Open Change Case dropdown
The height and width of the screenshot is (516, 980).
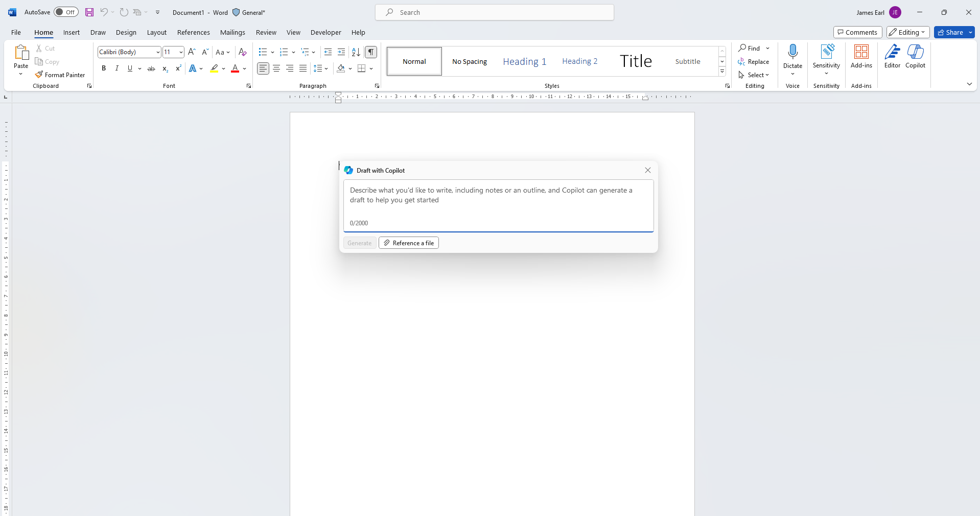[223, 52]
